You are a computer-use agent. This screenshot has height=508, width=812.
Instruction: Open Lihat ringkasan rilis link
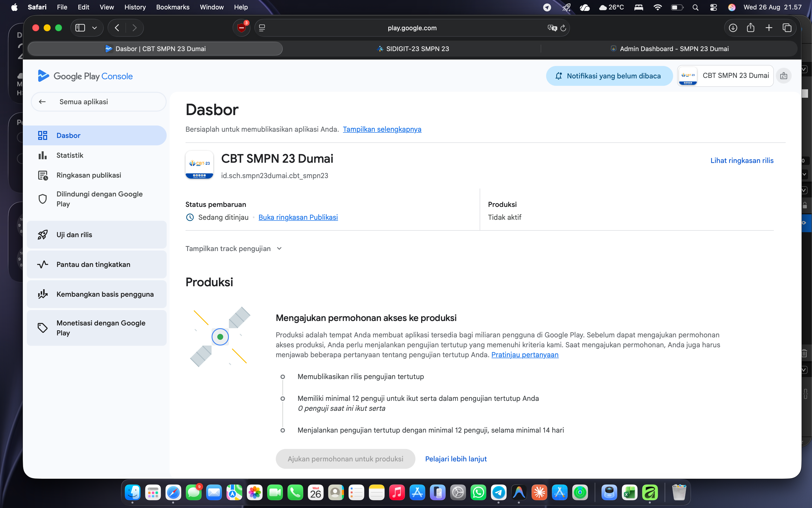point(742,160)
